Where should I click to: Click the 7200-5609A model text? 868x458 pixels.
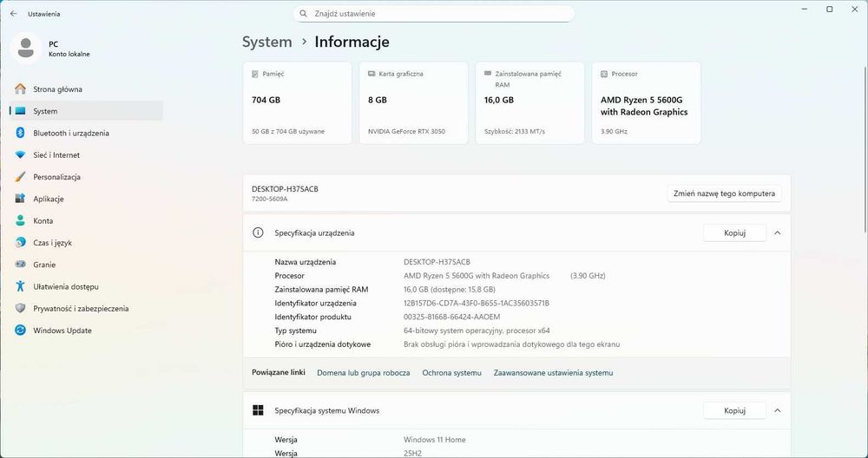click(270, 200)
